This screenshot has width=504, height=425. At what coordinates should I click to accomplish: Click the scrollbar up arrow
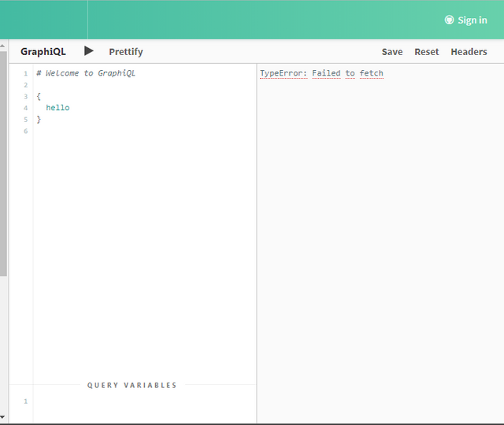point(2,46)
